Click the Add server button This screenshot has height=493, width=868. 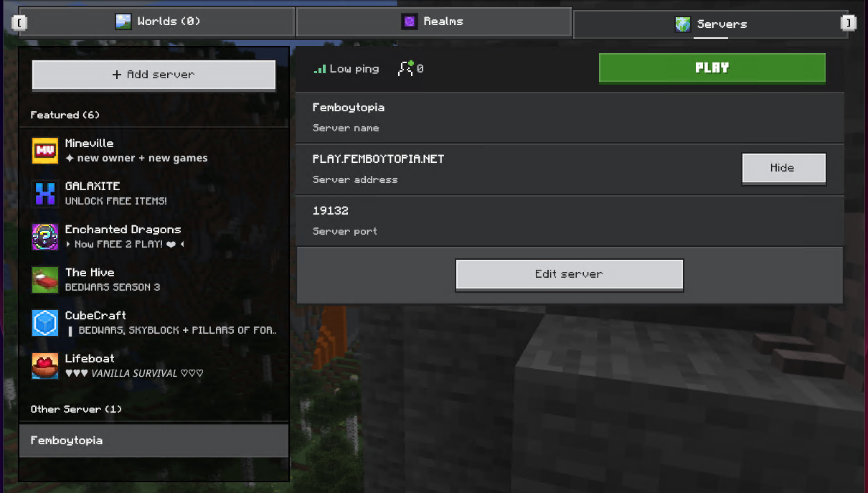154,75
